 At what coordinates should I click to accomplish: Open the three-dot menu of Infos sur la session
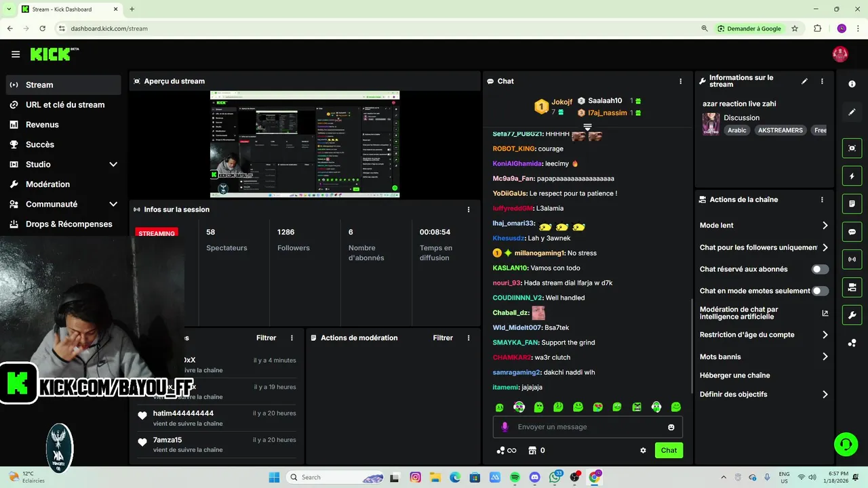tap(469, 209)
